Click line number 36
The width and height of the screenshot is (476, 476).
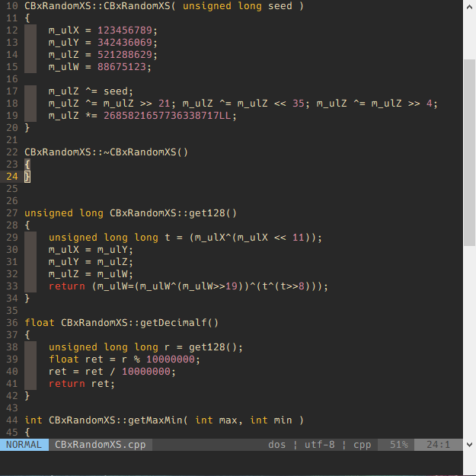click(x=12, y=322)
